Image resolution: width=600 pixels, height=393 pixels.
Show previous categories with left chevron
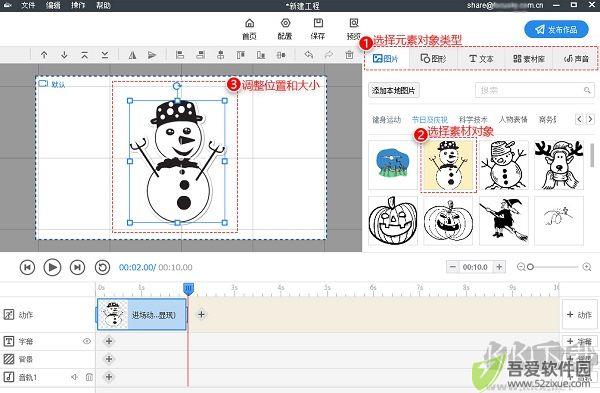pos(579,119)
